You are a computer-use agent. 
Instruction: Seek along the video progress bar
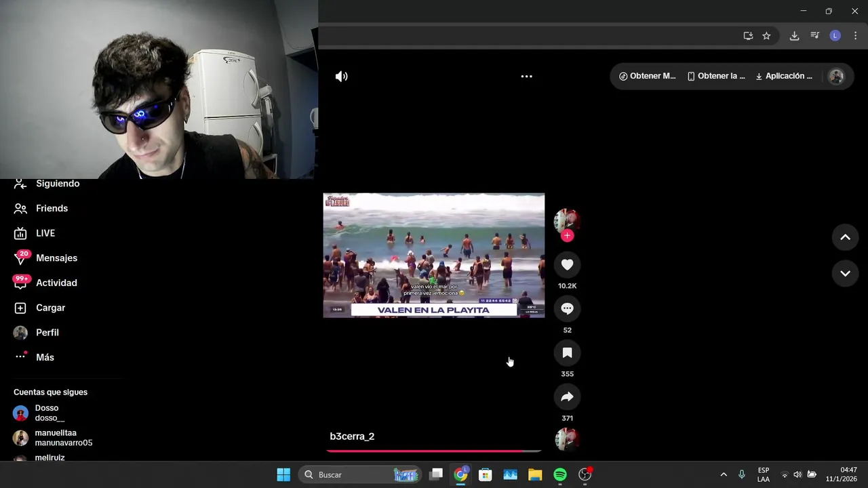coord(434,451)
